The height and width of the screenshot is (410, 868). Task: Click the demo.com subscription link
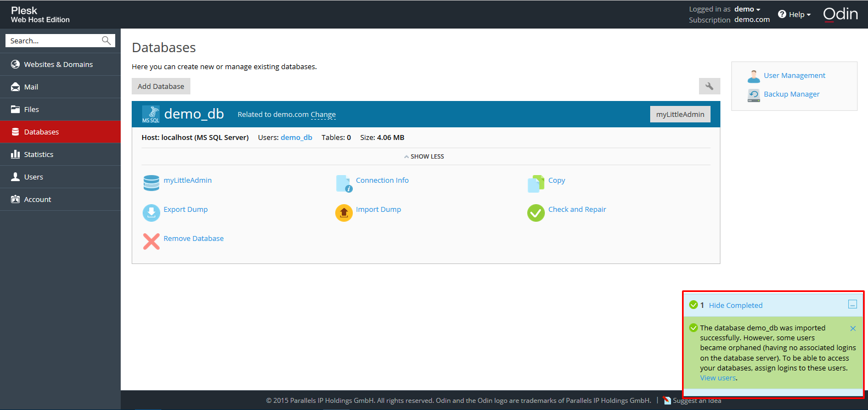click(x=752, y=19)
